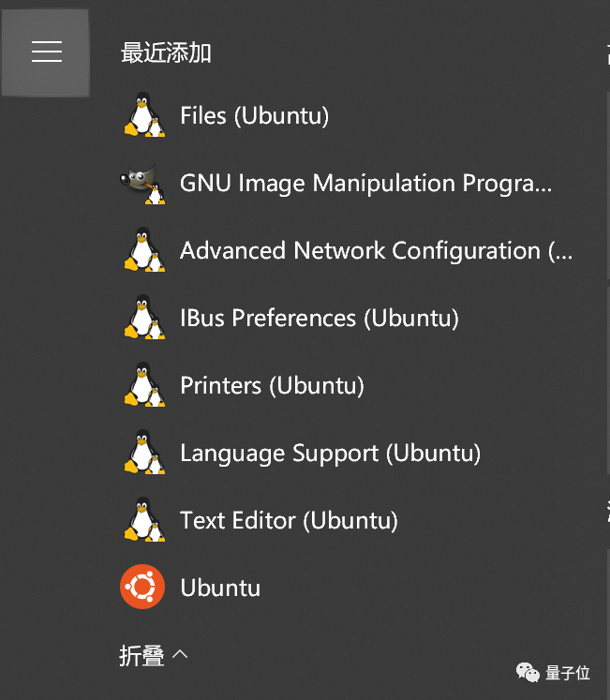Viewport: 610px width, 700px height.
Task: Click the IBus Preferences penguin icon
Action: coord(143,319)
